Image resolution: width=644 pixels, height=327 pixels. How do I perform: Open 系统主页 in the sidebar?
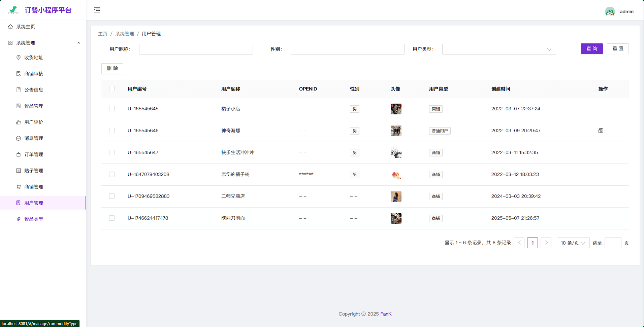(x=26, y=27)
